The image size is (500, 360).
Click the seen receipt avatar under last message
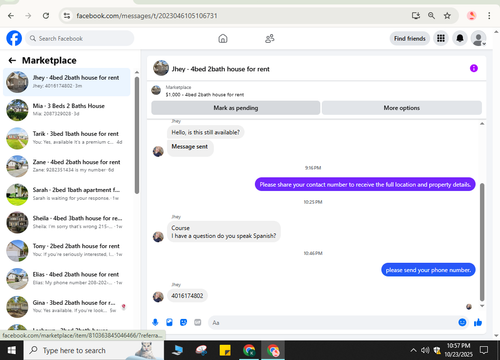click(x=469, y=307)
